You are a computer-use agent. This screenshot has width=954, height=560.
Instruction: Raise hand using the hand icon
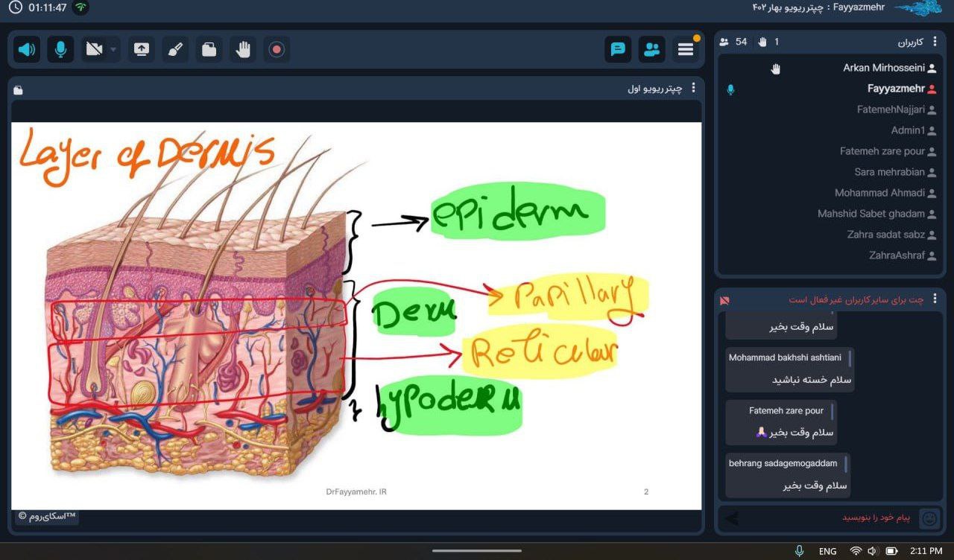243,50
